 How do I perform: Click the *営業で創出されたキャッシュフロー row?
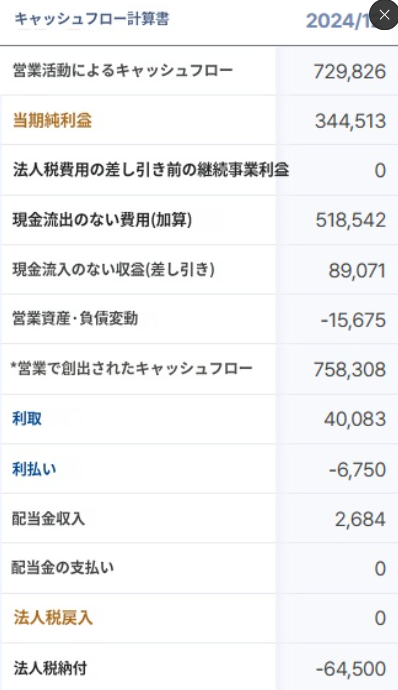[x=199, y=369]
